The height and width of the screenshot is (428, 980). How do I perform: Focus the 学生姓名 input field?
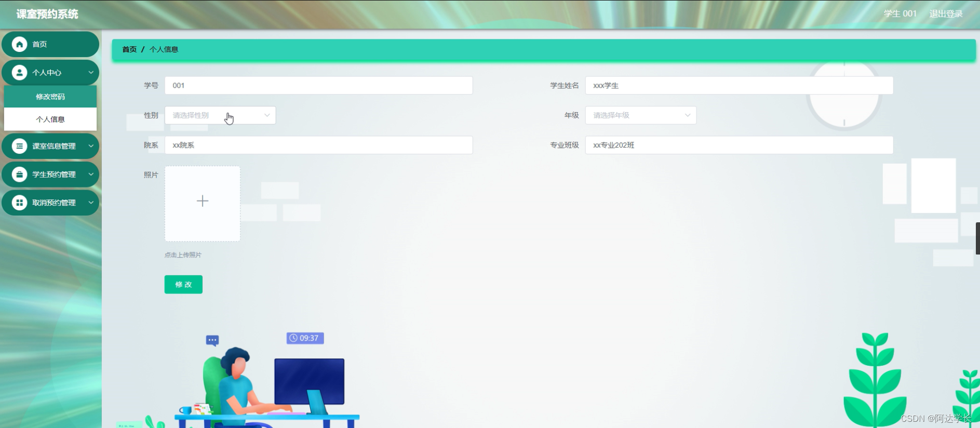[739, 85]
